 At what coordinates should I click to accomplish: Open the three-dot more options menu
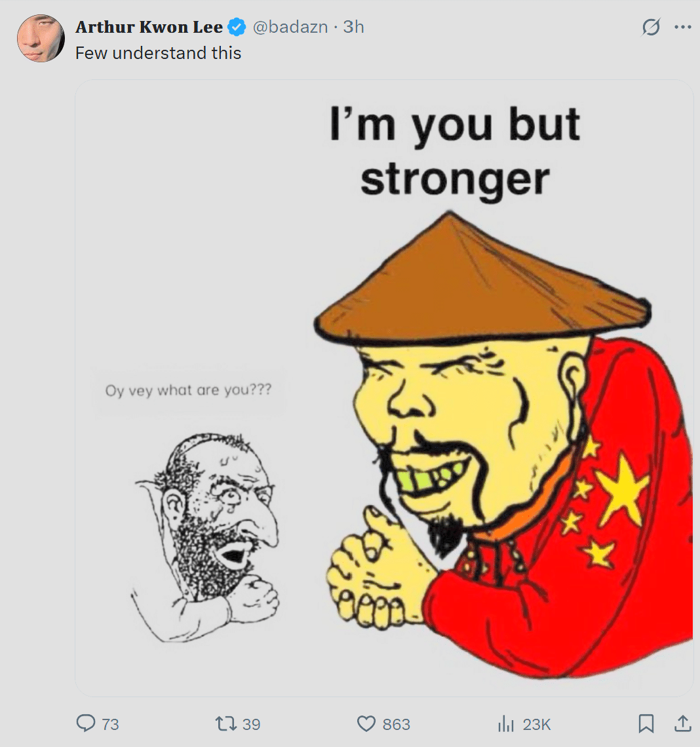683,27
